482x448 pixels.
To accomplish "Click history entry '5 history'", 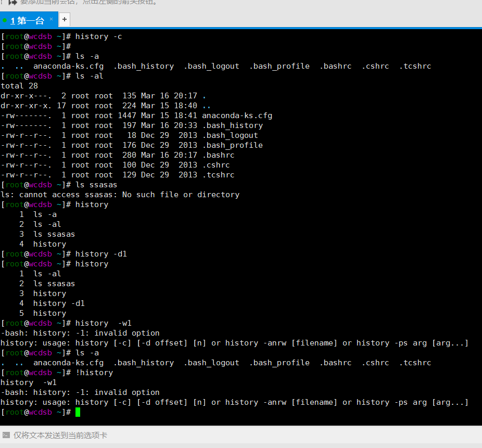I will tap(42, 313).
